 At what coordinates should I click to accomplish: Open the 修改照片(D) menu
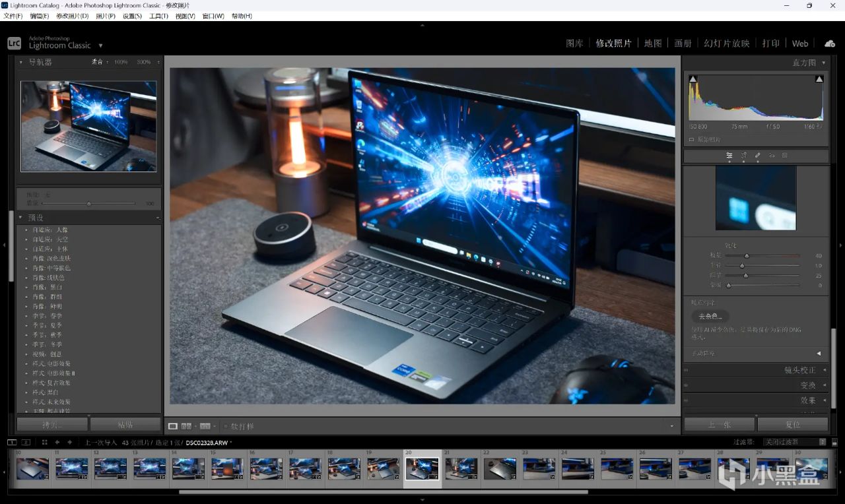72,16
